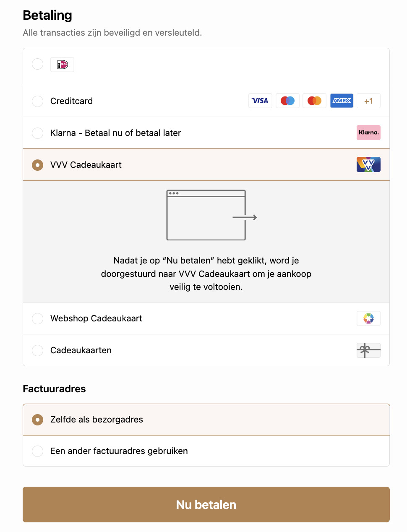Click the Visa card icon

click(x=260, y=101)
